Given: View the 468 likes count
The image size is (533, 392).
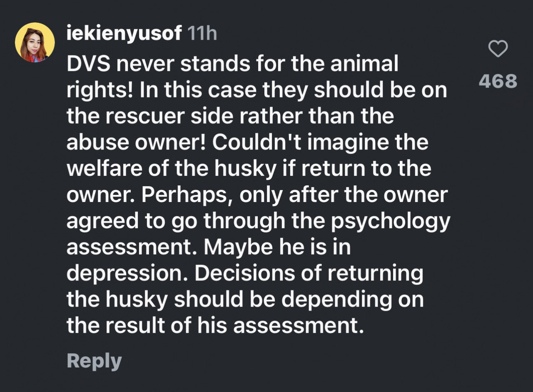Looking at the screenshot, I should pyautogui.click(x=498, y=81).
